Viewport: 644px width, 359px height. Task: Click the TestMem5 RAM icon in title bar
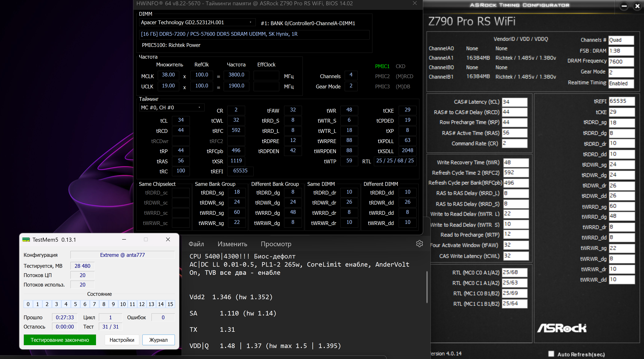(26, 240)
